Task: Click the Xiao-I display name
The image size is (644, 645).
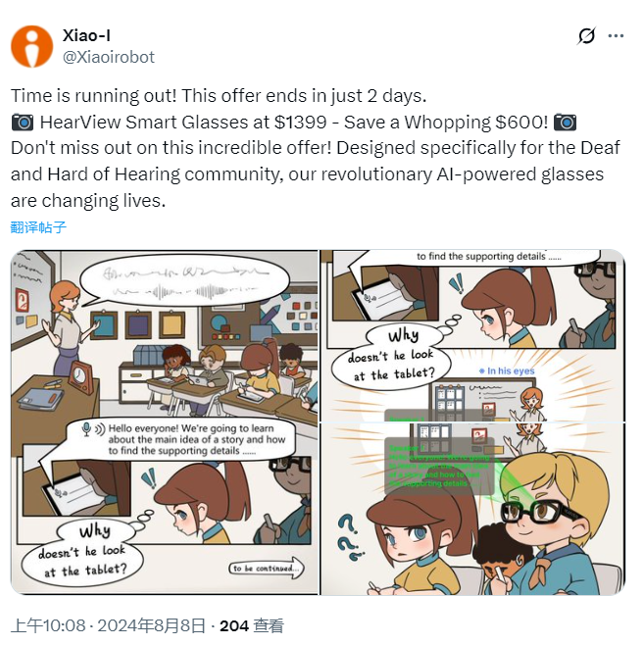Action: [x=86, y=35]
